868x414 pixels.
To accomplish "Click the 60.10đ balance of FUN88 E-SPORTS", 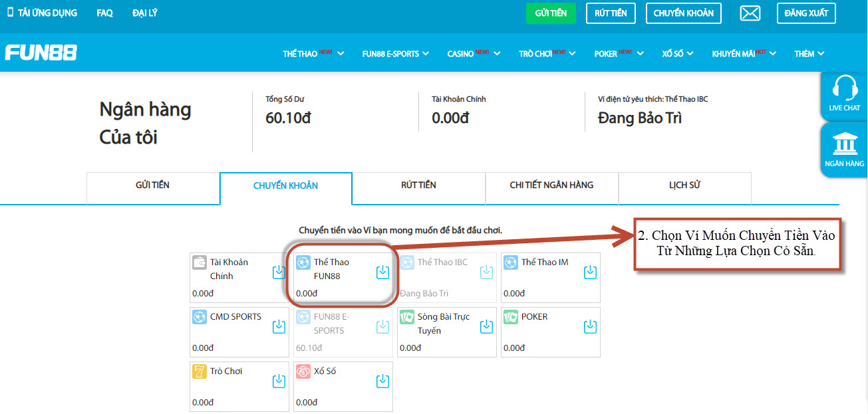I will (309, 348).
